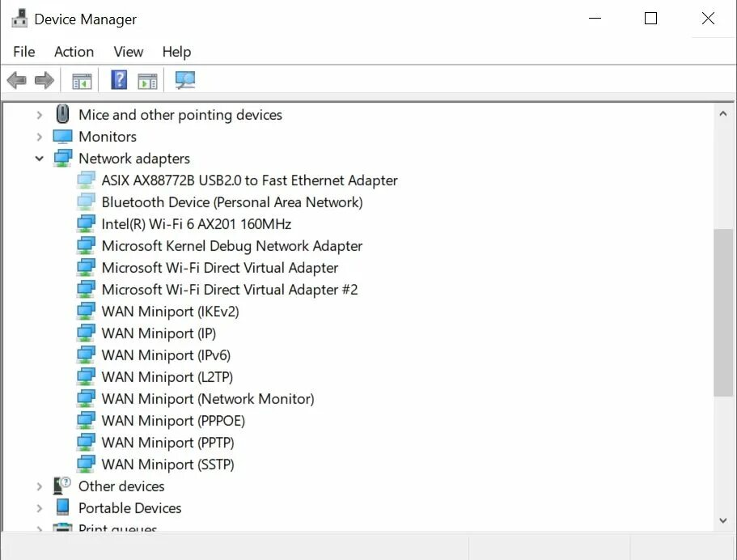Click Show/Hide Action Pane toolbar icon

click(147, 80)
